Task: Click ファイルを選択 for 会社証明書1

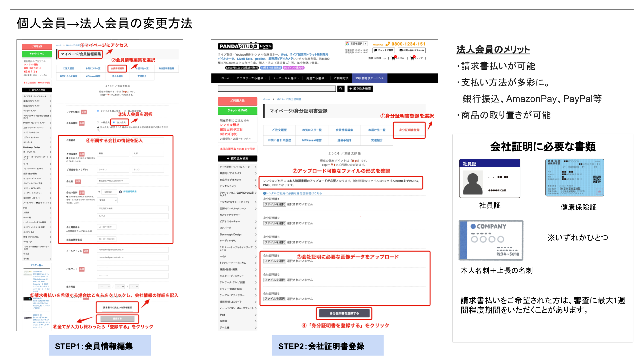Action: tap(274, 261)
